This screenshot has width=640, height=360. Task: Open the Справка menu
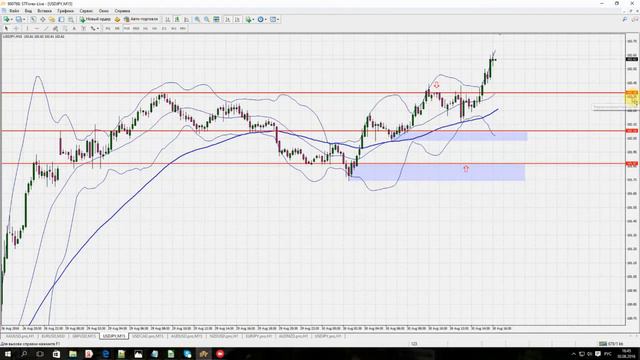[x=122, y=11]
